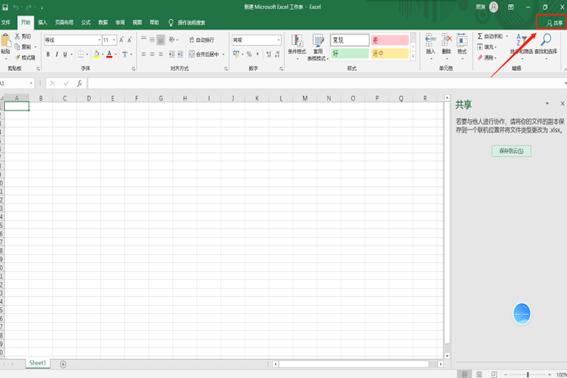
Task: Apply the red Font Color A
Action: click(110, 54)
